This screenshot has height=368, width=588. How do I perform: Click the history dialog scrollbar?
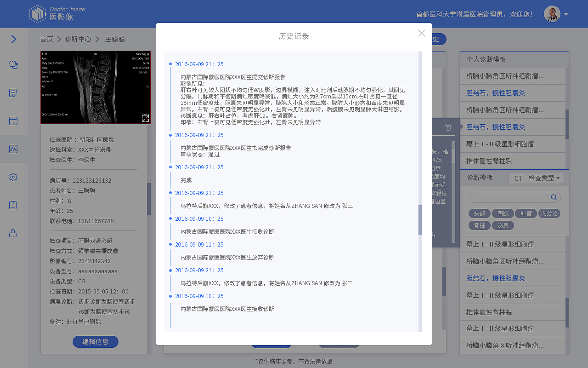coord(421,220)
